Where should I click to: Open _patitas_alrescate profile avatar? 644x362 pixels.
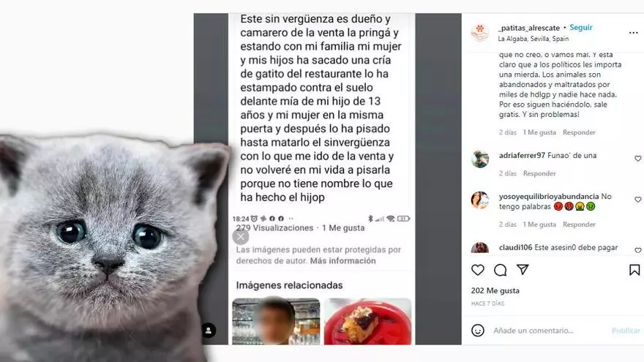(480, 33)
